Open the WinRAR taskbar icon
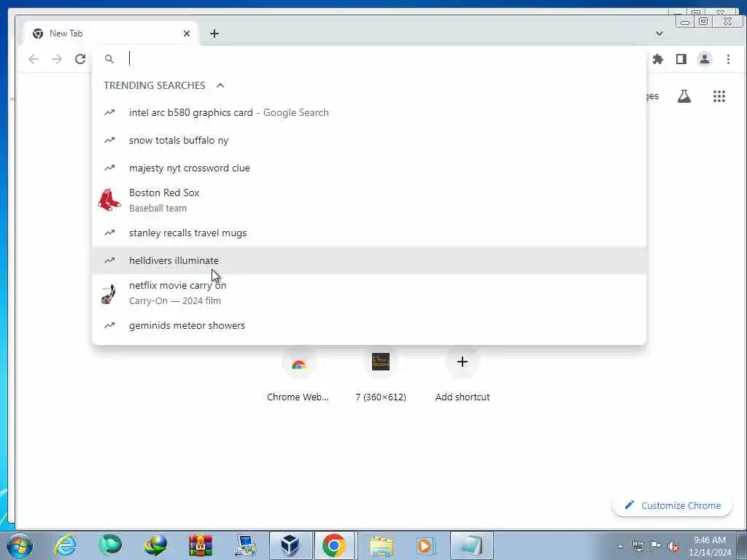The width and height of the screenshot is (747, 560). coord(201,545)
